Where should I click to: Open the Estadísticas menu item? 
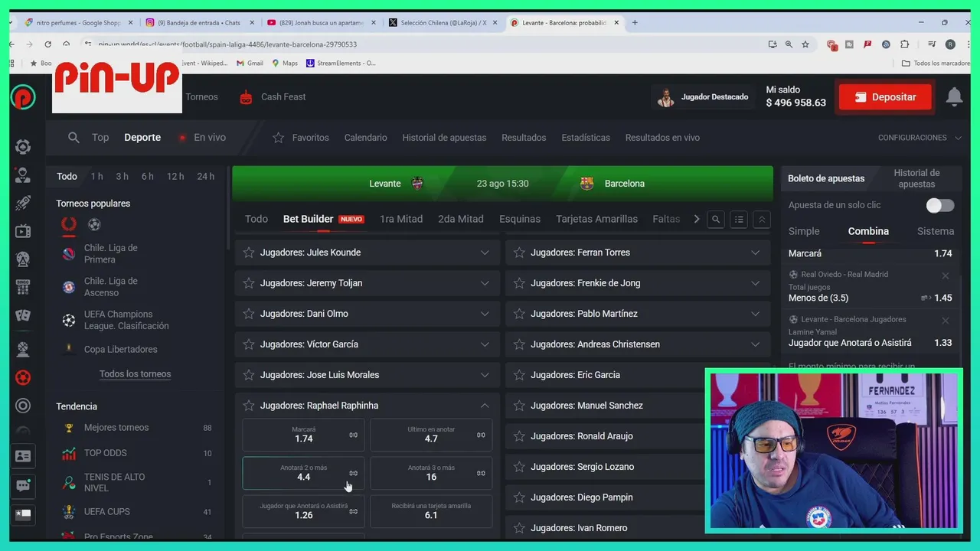(586, 138)
